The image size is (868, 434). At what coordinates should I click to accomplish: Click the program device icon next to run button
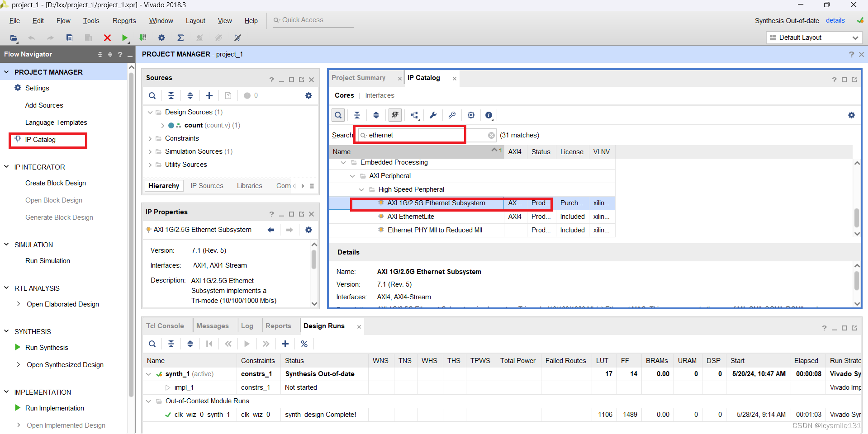click(143, 38)
